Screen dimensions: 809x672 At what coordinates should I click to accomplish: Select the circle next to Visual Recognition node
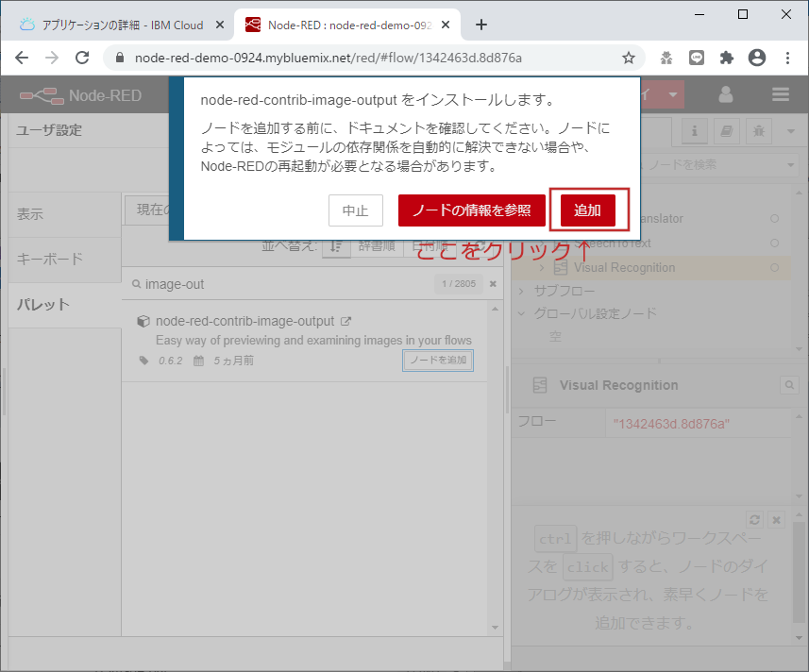(775, 268)
